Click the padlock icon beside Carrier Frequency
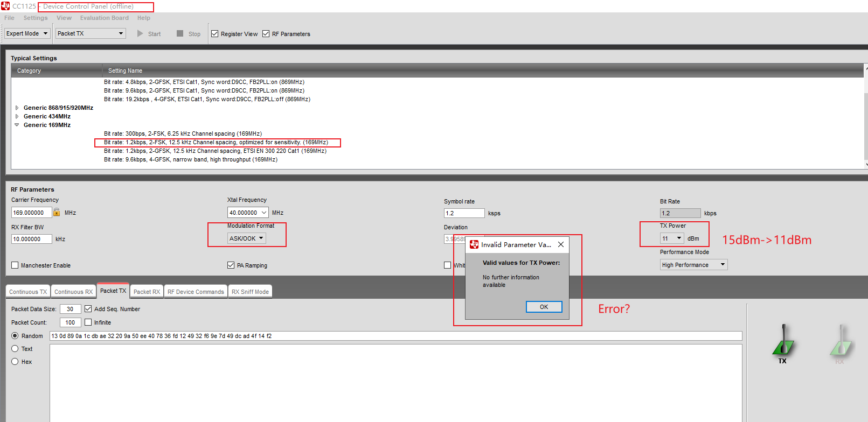This screenshot has height=422, width=868. coord(57,212)
